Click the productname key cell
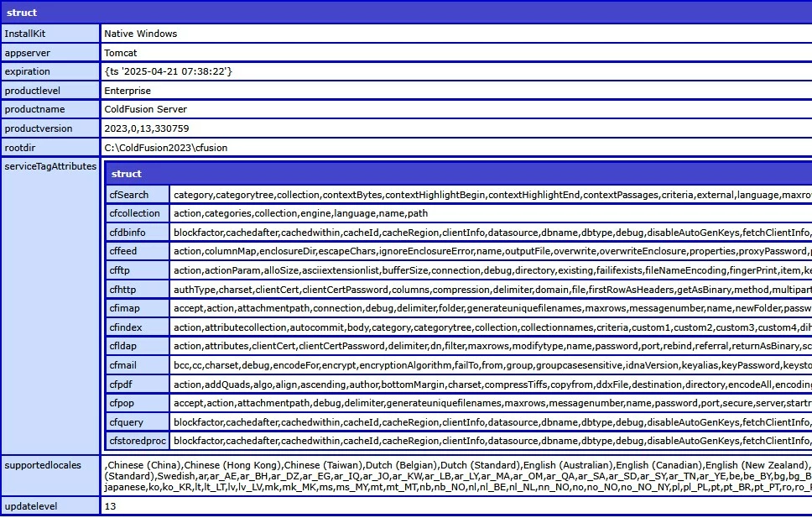This screenshot has height=518, width=812. tap(50, 109)
